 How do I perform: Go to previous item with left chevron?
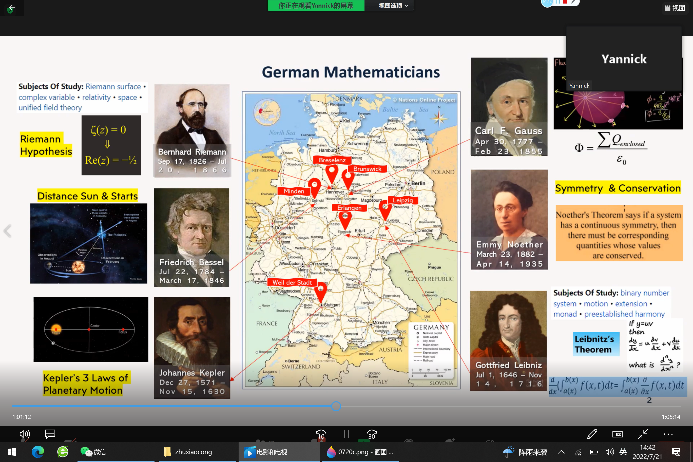pos(9,231)
